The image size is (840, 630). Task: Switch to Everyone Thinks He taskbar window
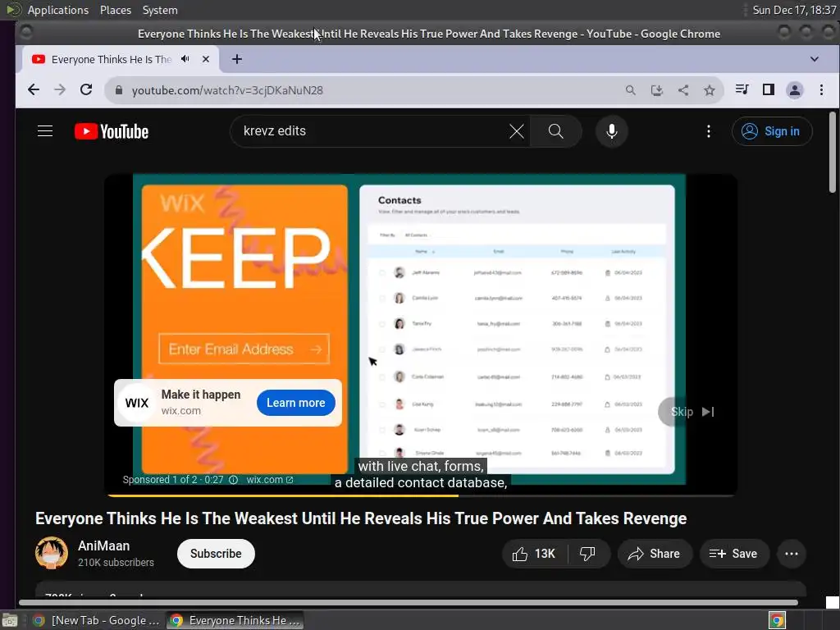tap(235, 620)
